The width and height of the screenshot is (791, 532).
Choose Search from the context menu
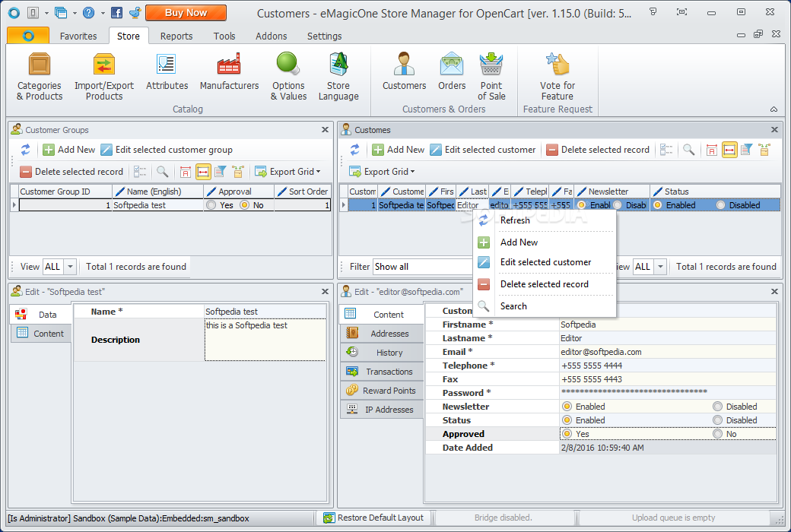pos(545,306)
